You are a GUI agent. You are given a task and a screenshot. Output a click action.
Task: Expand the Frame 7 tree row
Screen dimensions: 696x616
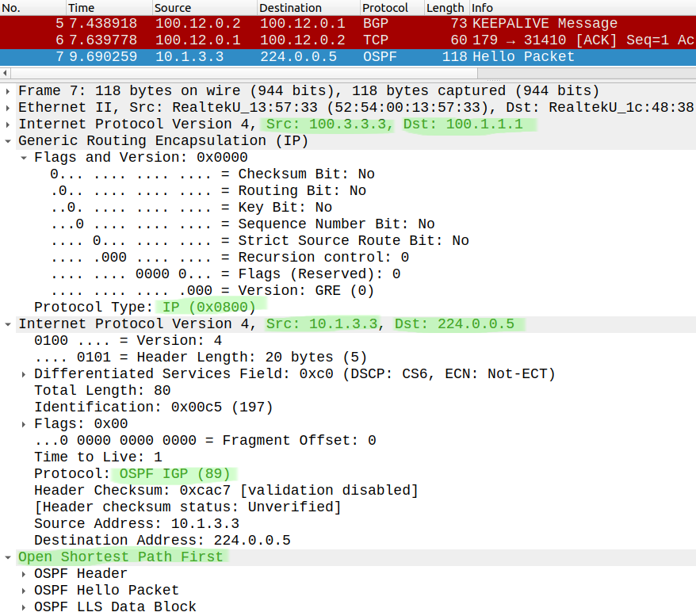pos(8,91)
